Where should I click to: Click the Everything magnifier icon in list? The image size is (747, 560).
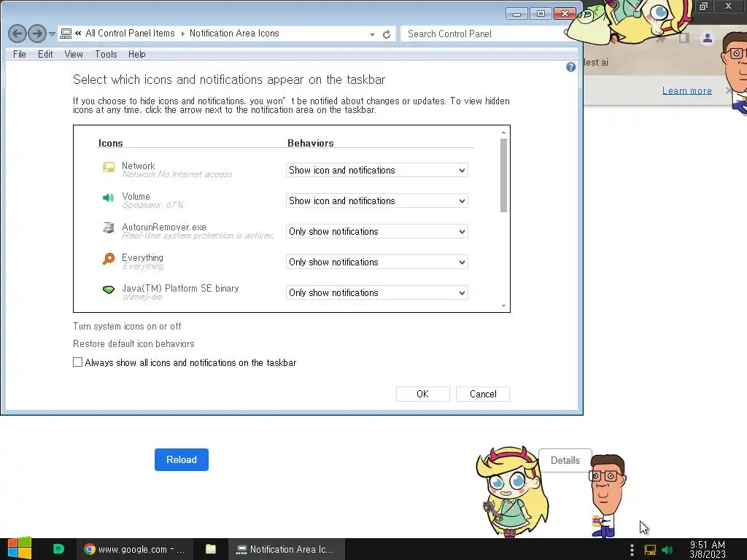pyautogui.click(x=109, y=259)
